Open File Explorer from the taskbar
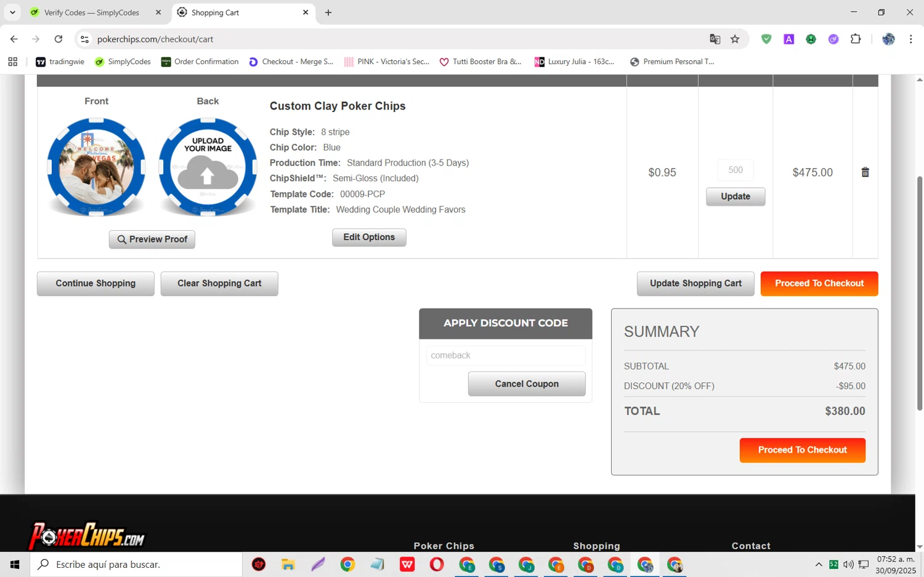Screen dimensions: 924x577 288,565
